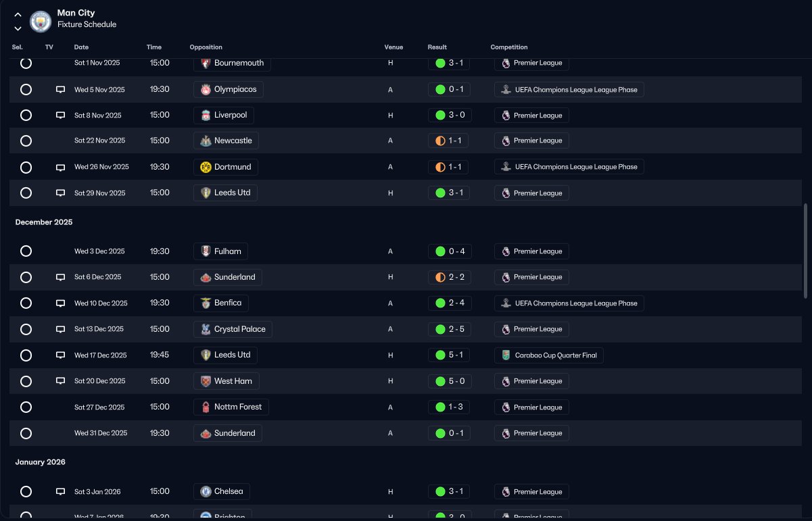
Task: Click the Dortmund club crest icon
Action: click(x=206, y=167)
